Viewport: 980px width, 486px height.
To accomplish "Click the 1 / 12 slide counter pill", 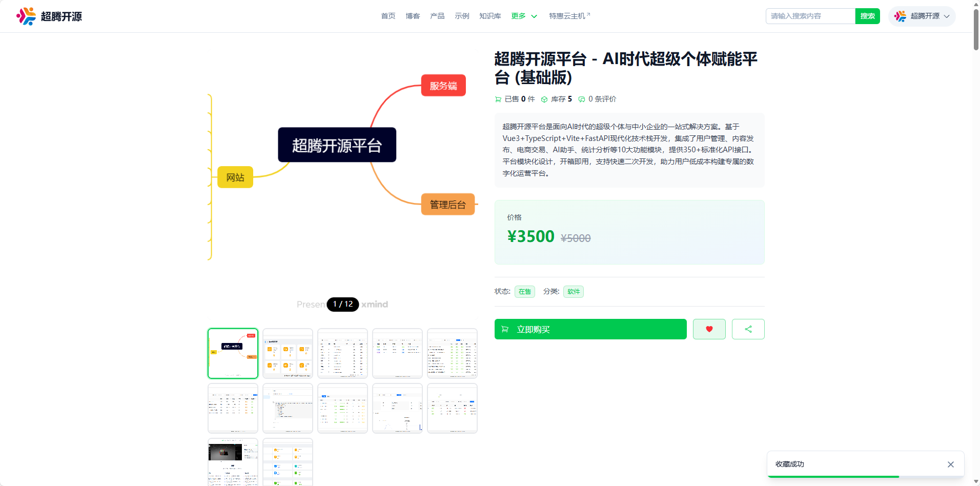I will [342, 304].
